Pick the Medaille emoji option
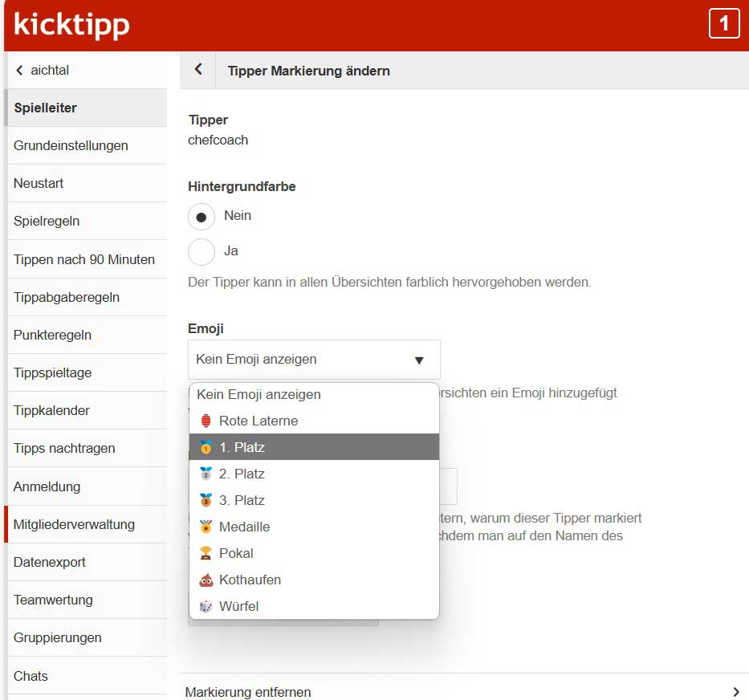The width and height of the screenshot is (749, 700). click(x=244, y=527)
